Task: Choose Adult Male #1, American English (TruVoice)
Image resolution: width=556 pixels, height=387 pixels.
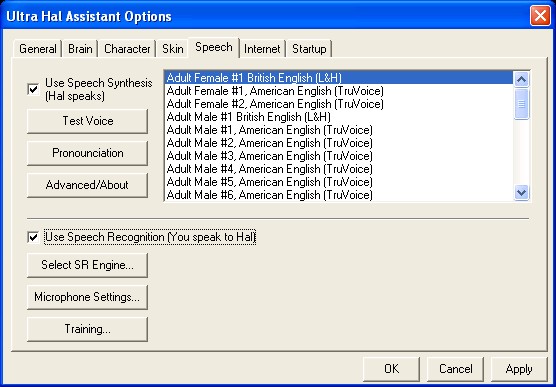Action: [x=339, y=130]
